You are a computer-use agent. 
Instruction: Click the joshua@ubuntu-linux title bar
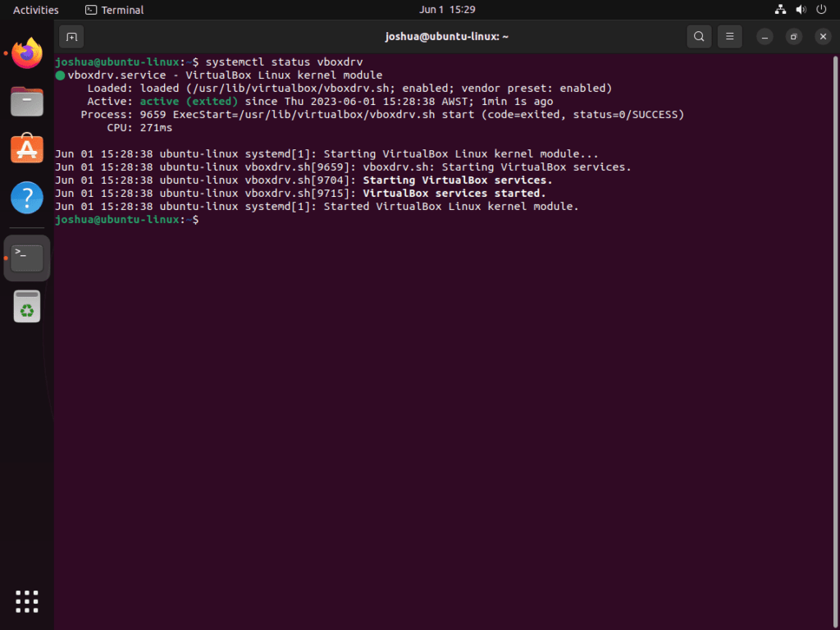[446, 36]
